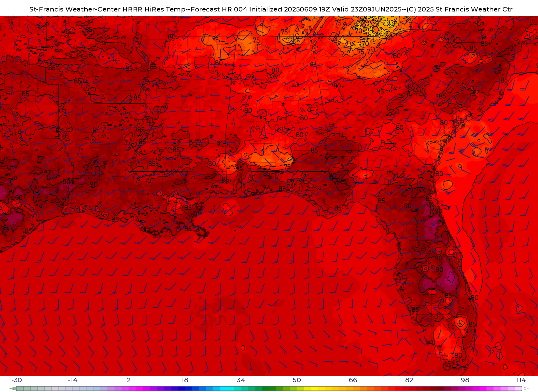Click the 18 label on the color scale
This screenshot has width=538, height=392.
click(185, 380)
